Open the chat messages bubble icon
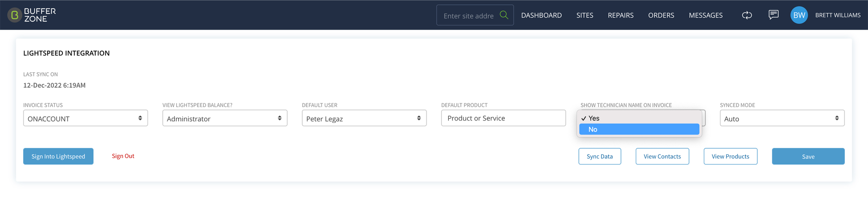Screen dimensions: 868x204 click(x=773, y=15)
